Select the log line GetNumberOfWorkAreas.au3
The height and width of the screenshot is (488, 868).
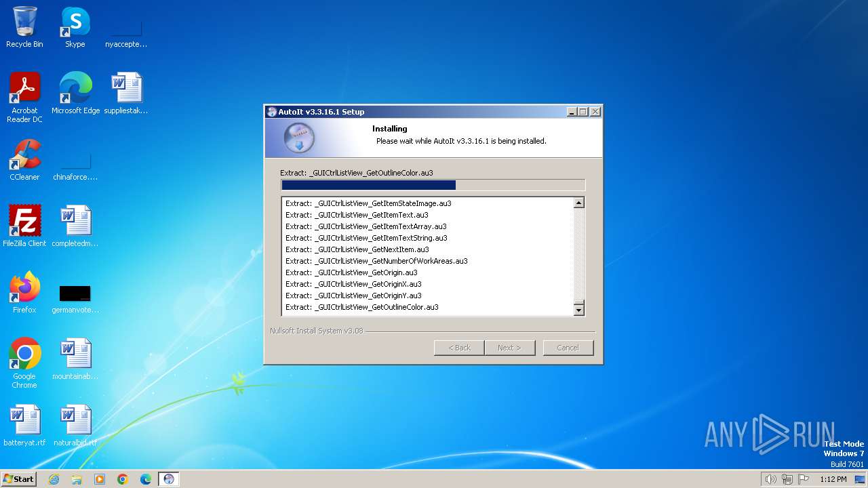[376, 261]
